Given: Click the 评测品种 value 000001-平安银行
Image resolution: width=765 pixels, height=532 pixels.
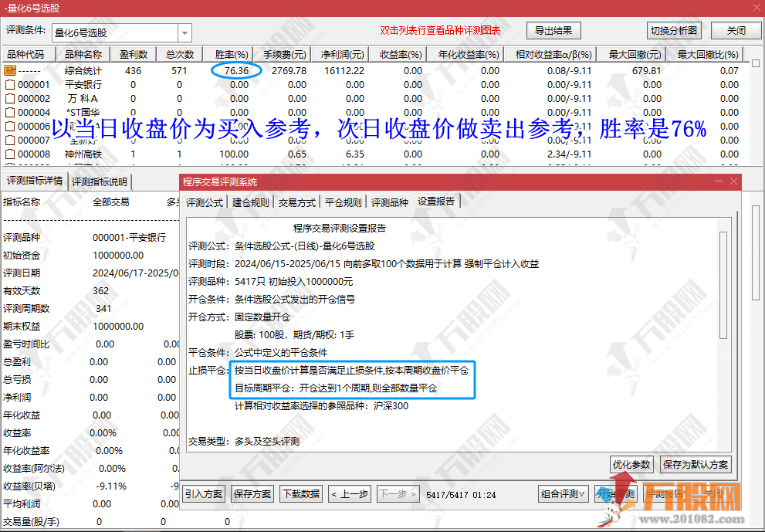Looking at the screenshot, I should coord(129,238).
